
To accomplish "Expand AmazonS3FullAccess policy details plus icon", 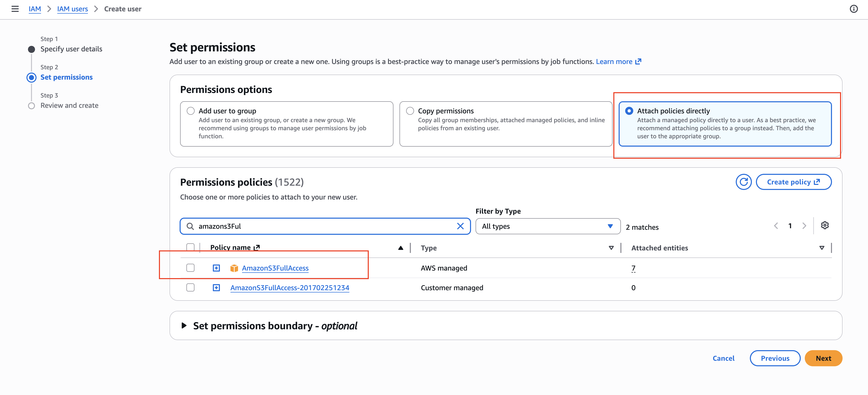I will point(216,268).
